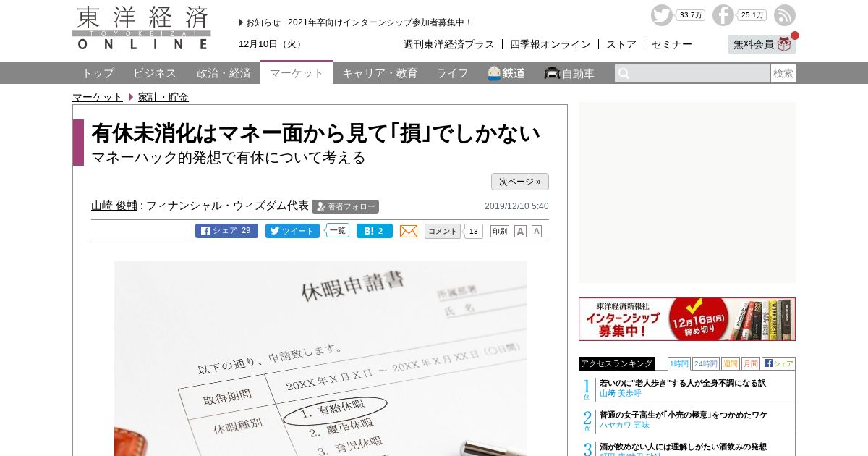868x456 pixels.
Task: Open the 鉄道 train icon section
Action: [506, 73]
